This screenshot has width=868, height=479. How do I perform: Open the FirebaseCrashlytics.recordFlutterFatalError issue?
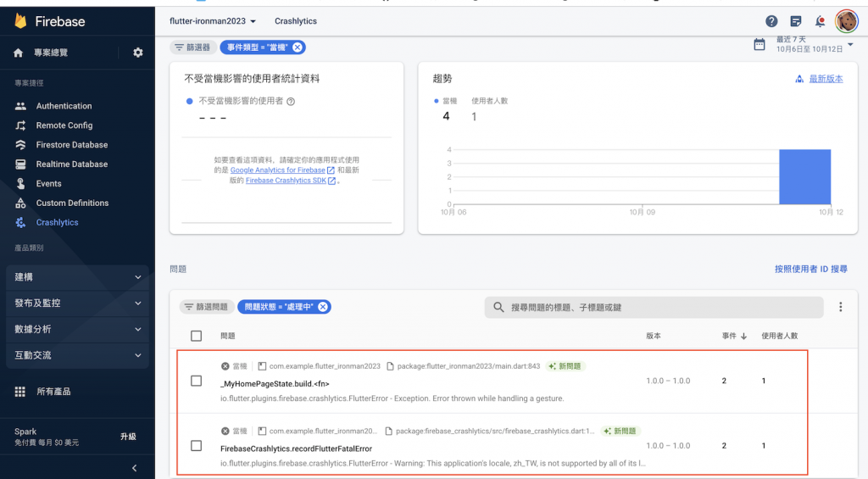click(296, 448)
